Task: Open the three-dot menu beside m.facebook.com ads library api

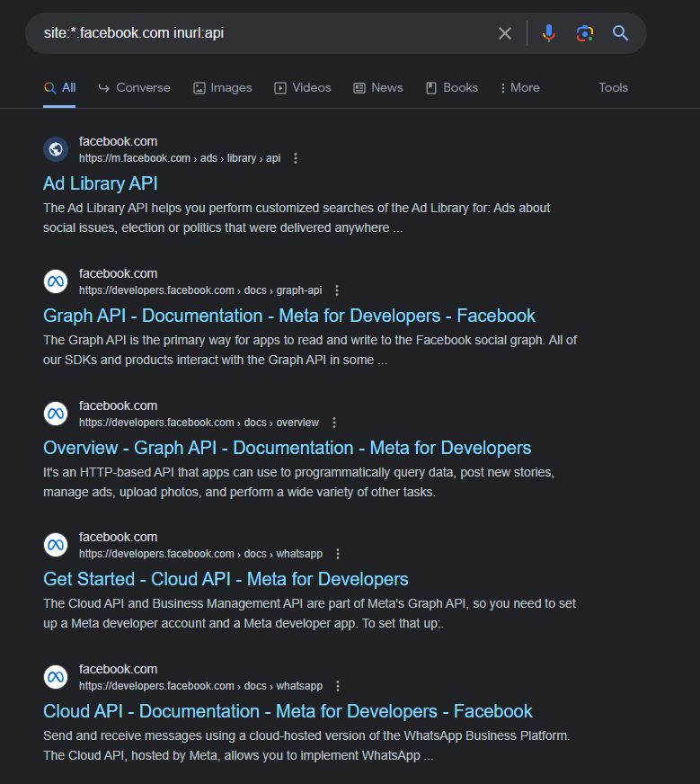Action: (296, 158)
